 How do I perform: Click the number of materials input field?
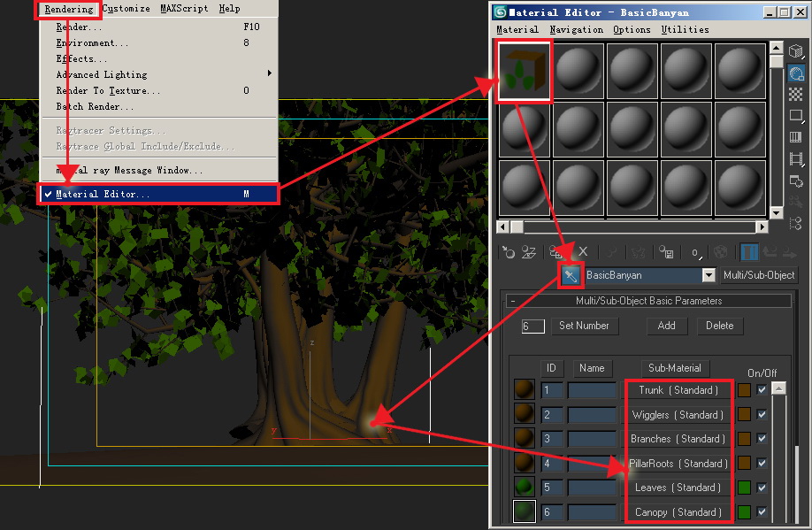click(x=532, y=326)
